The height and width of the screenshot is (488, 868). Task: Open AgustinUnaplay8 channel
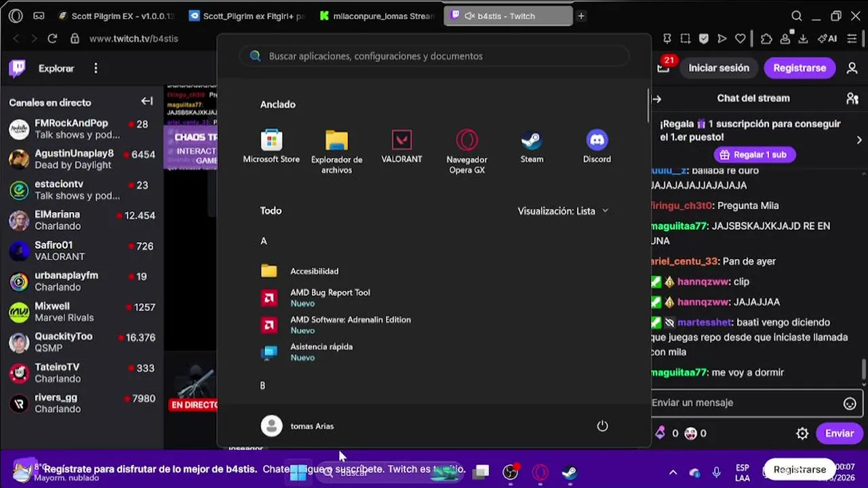[x=81, y=159]
